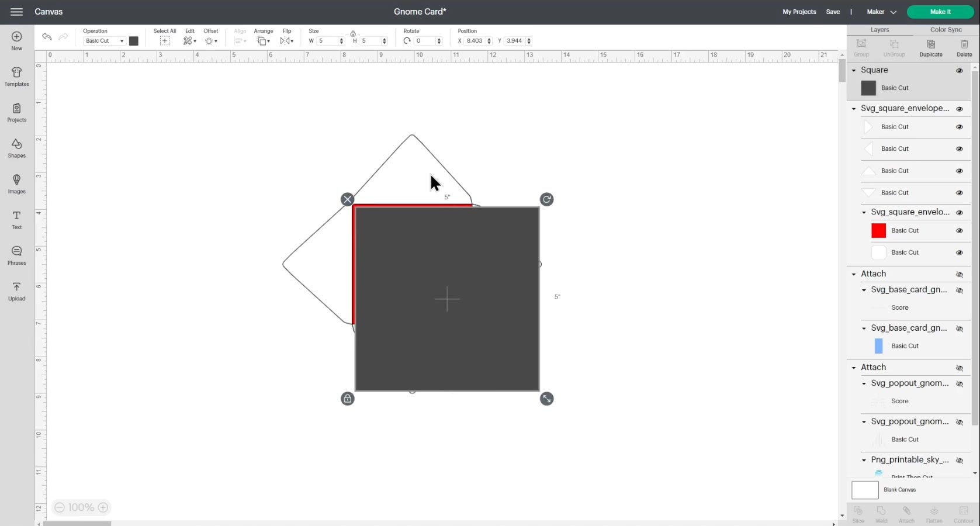Show the hidden Attach group

[959, 274]
